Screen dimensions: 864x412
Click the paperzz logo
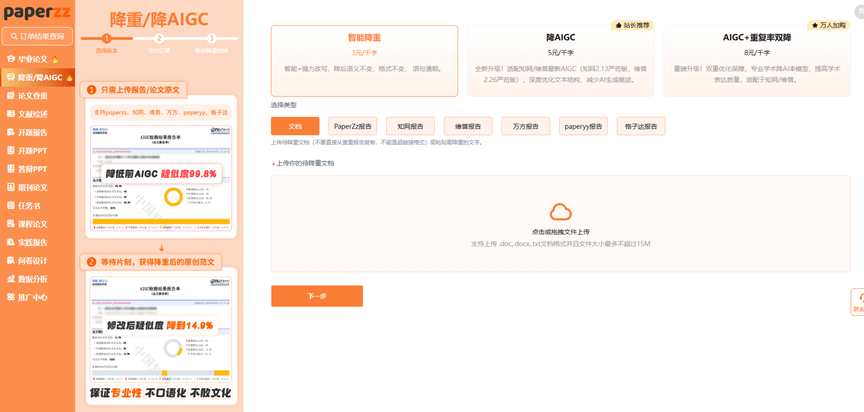click(37, 12)
